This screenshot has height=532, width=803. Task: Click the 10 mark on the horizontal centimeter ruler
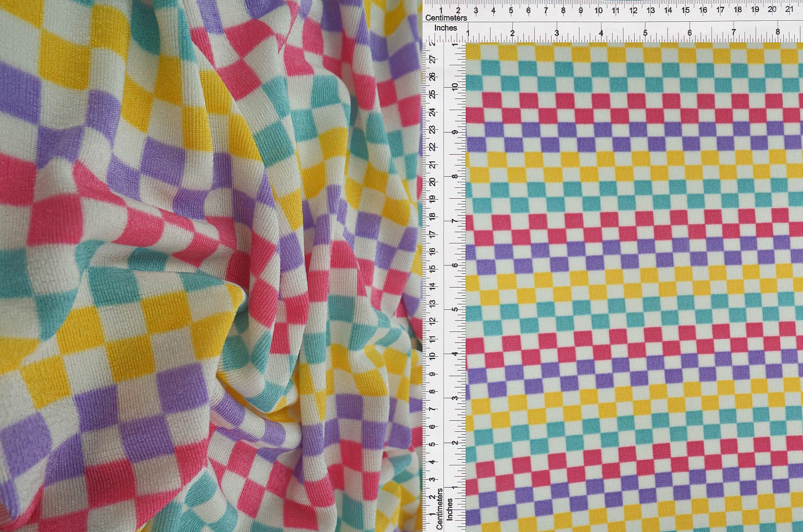click(x=598, y=11)
